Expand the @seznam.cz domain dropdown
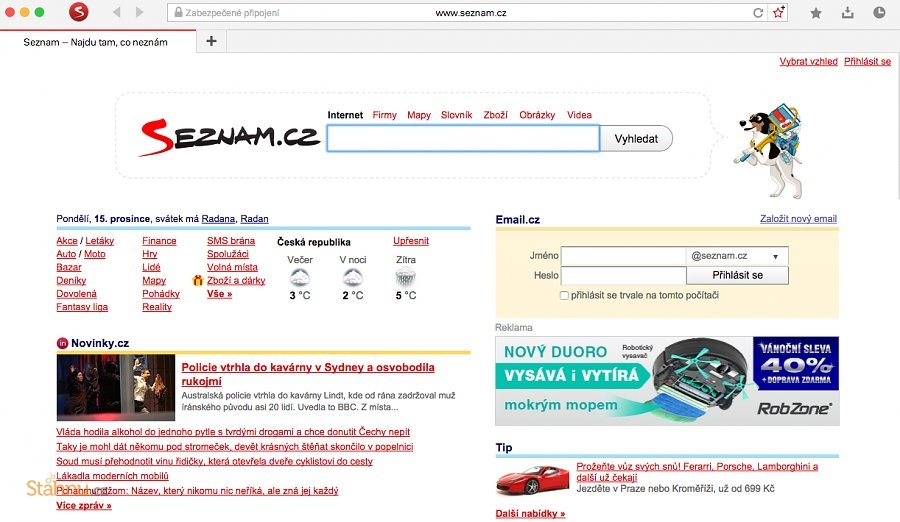Screen dimensions: 900x522 (x=737, y=256)
